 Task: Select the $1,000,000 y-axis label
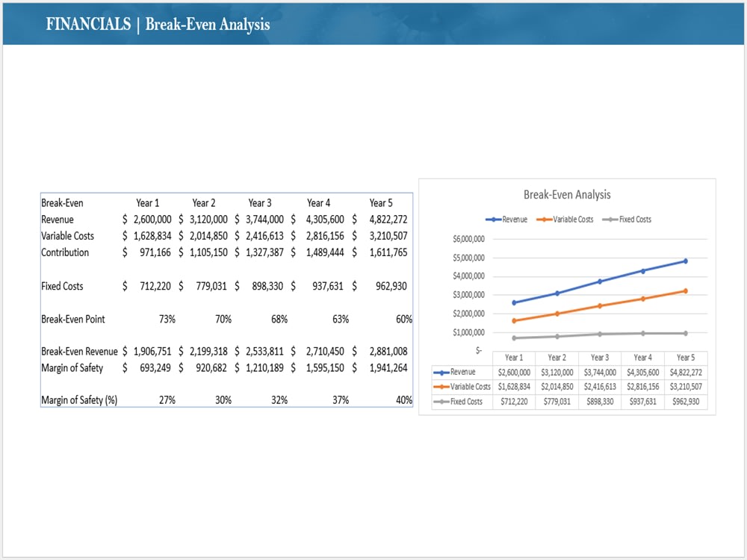pos(469,332)
